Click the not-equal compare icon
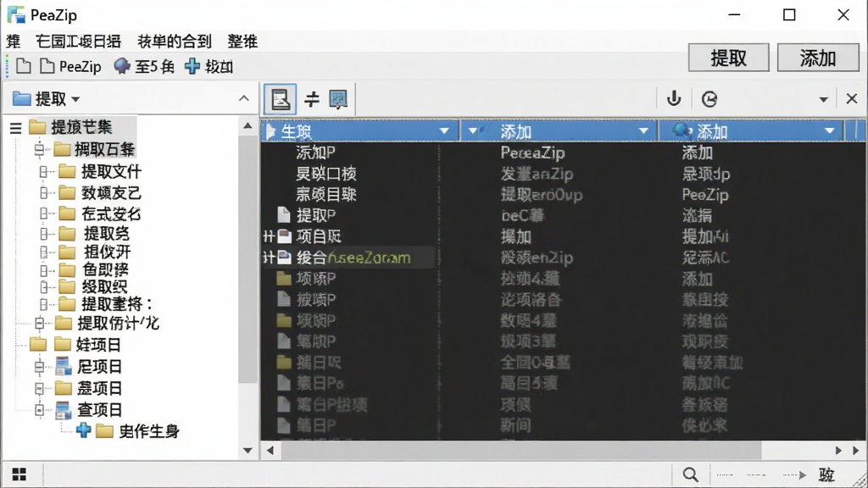This screenshot has width=868, height=488. (312, 99)
